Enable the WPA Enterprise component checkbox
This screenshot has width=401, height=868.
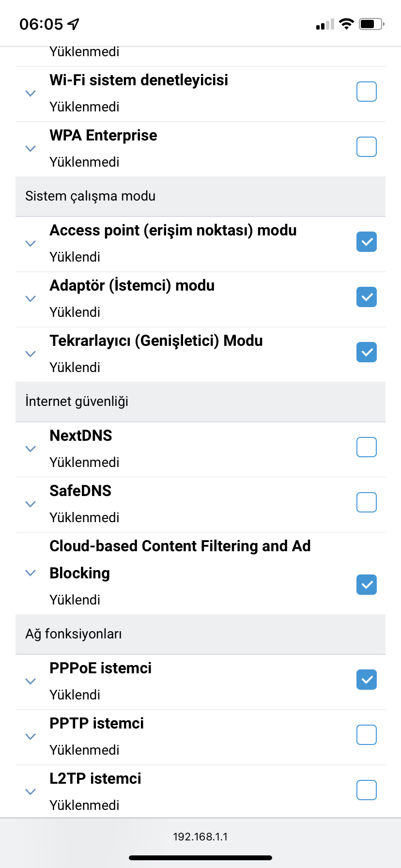[367, 147]
